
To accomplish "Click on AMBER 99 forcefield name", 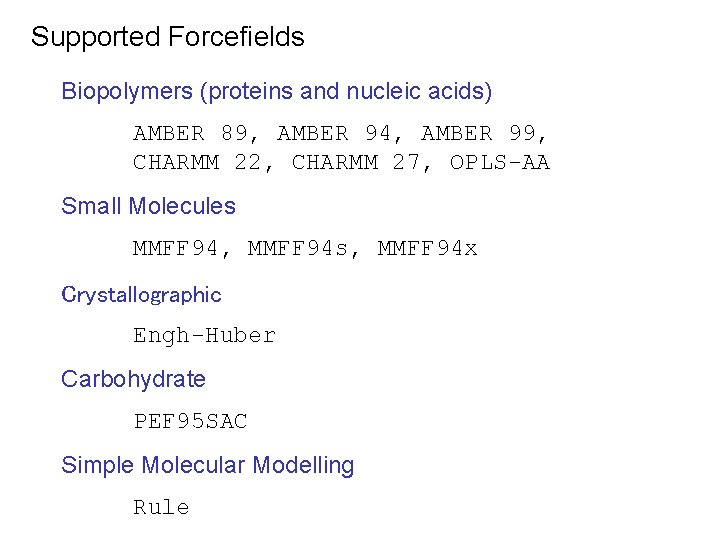I will point(478,134).
